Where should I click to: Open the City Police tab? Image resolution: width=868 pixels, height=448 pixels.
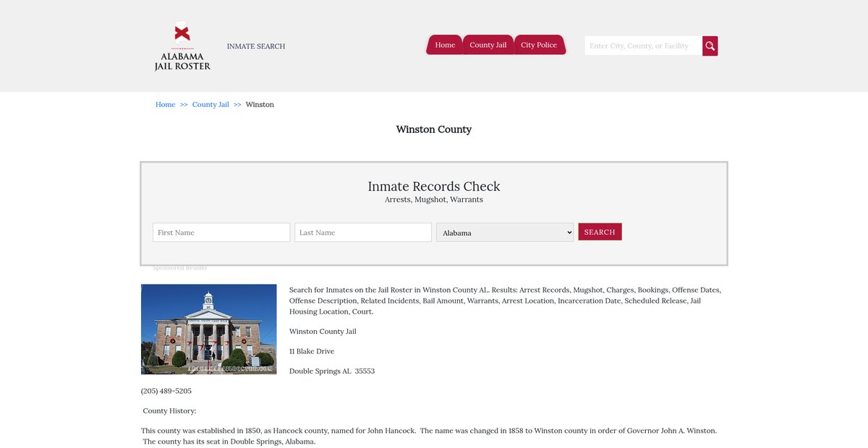(539, 45)
